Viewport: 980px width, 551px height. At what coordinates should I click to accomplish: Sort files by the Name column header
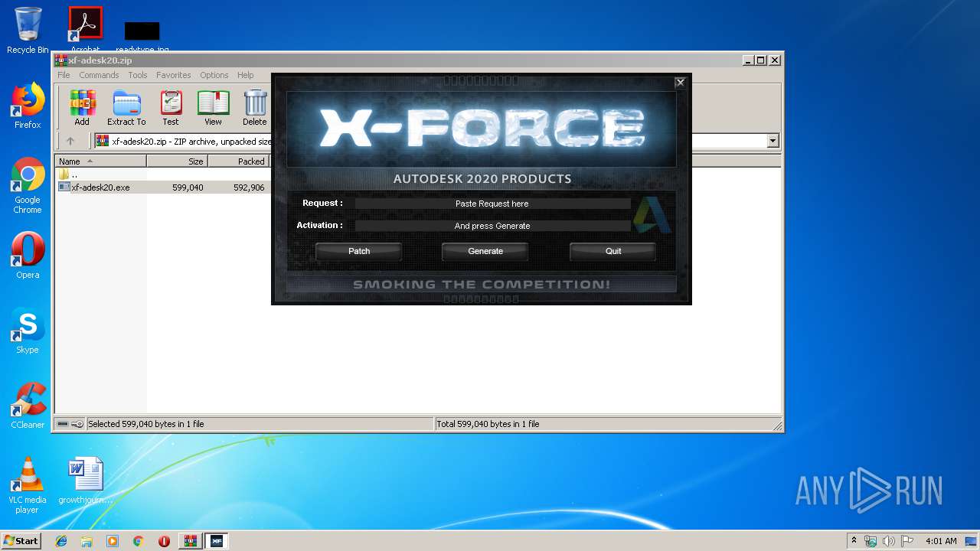point(100,161)
